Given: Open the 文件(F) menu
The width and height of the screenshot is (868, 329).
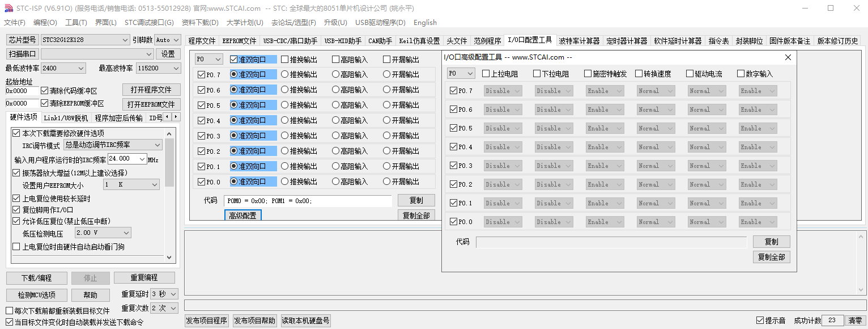Looking at the screenshot, I should pyautogui.click(x=15, y=23).
